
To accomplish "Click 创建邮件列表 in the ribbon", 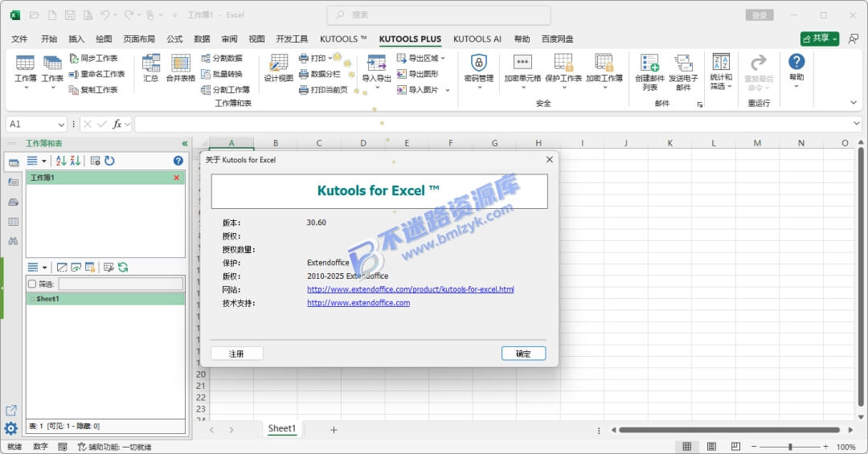I will 650,72.
